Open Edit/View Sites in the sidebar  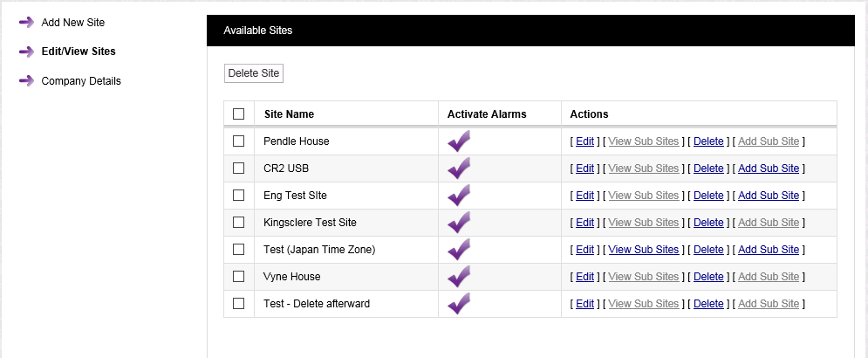[79, 52]
